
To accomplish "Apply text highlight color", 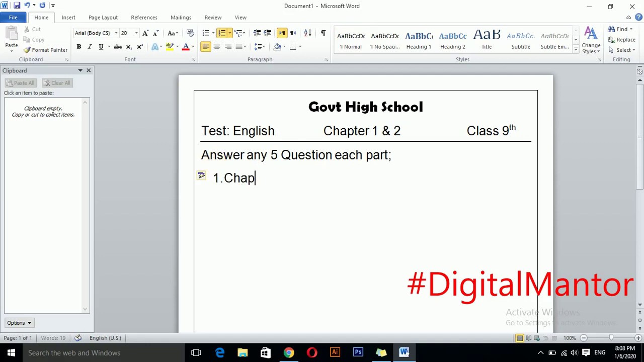I will tap(170, 47).
